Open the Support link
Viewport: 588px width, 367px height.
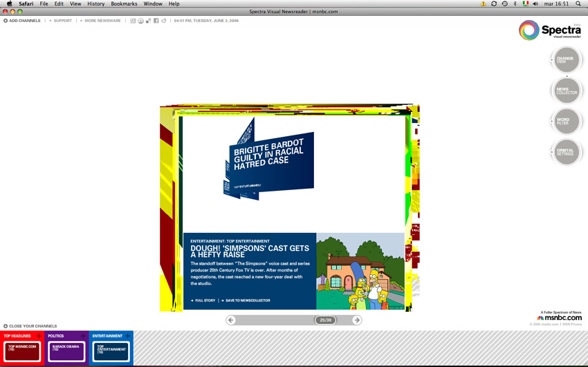tap(62, 21)
